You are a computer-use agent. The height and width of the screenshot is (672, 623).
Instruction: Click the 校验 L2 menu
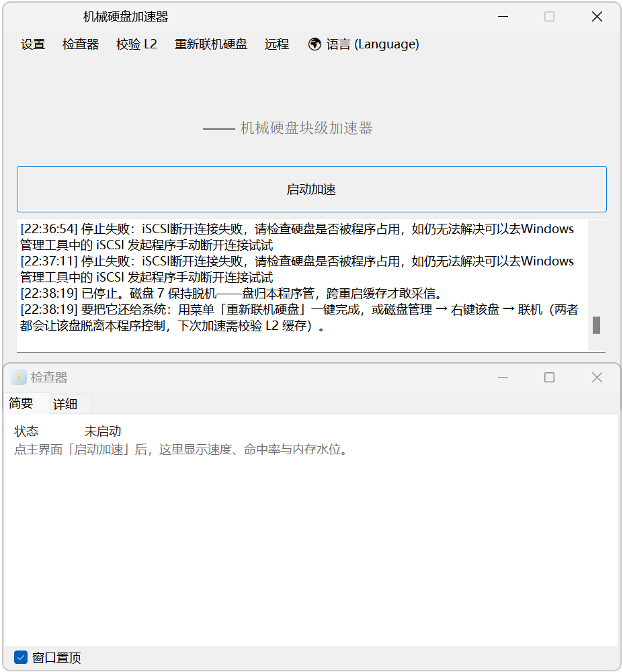click(x=136, y=44)
